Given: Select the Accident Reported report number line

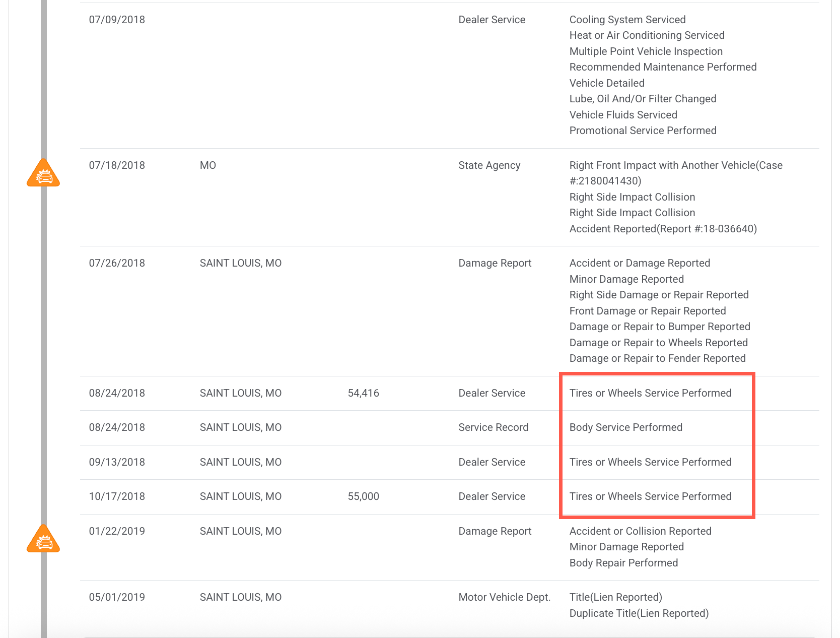Looking at the screenshot, I should pyautogui.click(x=663, y=229).
